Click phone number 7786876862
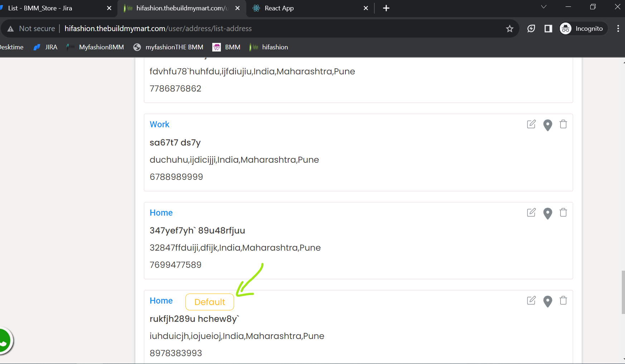This screenshot has width=625, height=364. coord(175,89)
